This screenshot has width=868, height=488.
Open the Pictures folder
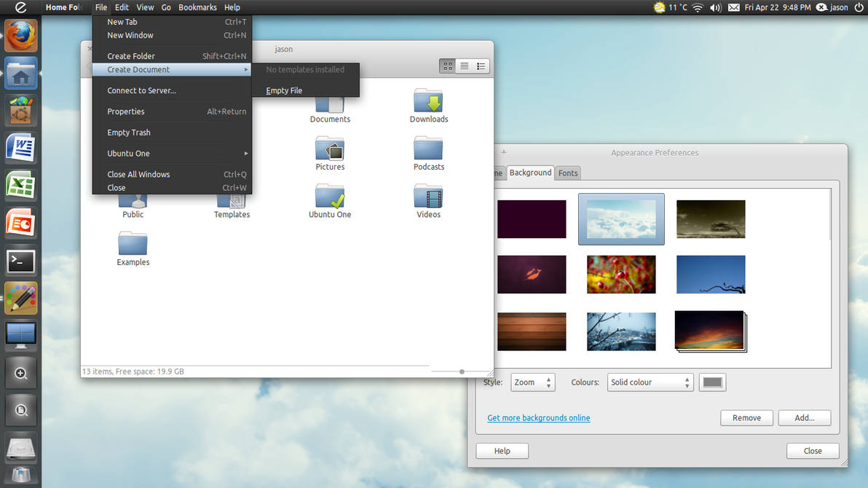coord(330,154)
